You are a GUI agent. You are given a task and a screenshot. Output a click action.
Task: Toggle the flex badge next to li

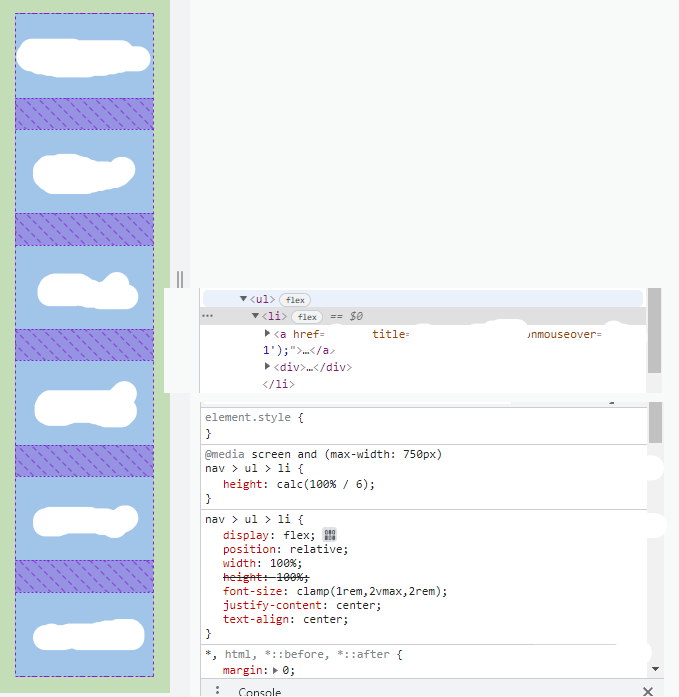click(x=307, y=316)
